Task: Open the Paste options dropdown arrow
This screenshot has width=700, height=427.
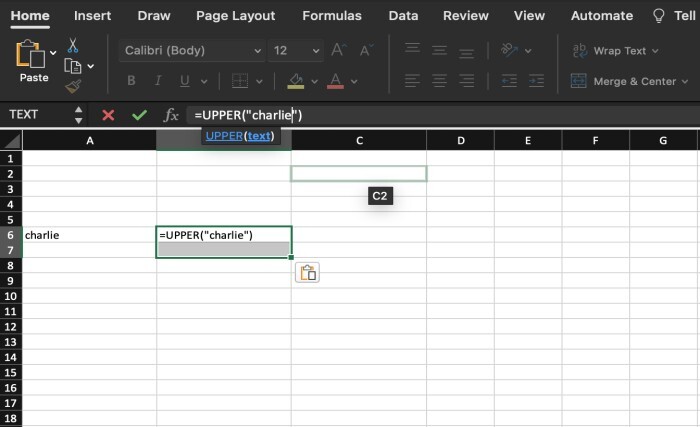Action: pyautogui.click(x=53, y=53)
